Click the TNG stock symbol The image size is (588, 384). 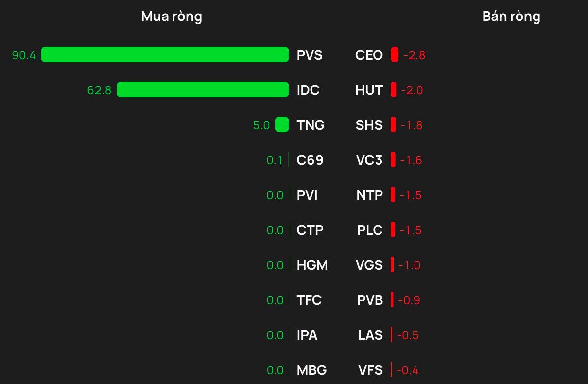tap(311, 125)
